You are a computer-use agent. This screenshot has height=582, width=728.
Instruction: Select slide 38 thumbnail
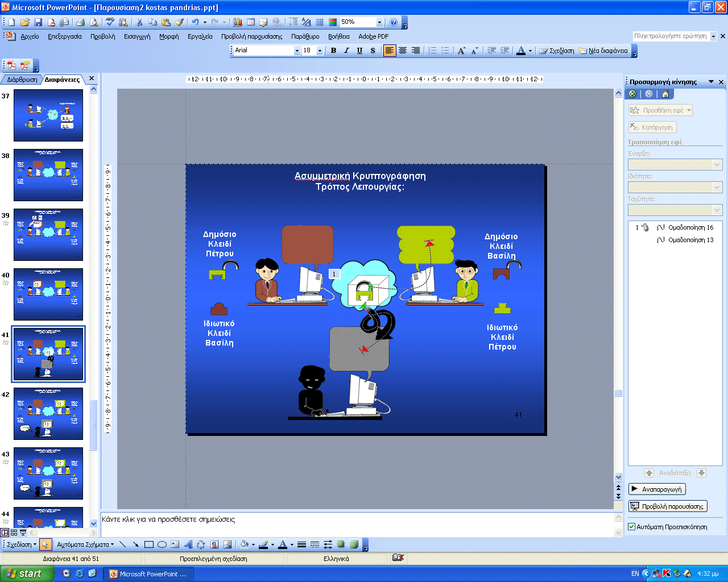tap(48, 175)
